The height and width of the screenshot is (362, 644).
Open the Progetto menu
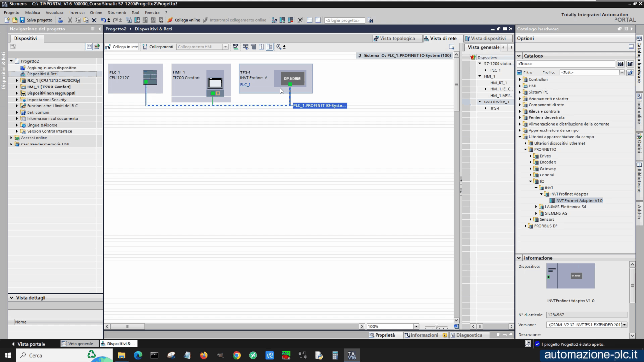coord(12,12)
